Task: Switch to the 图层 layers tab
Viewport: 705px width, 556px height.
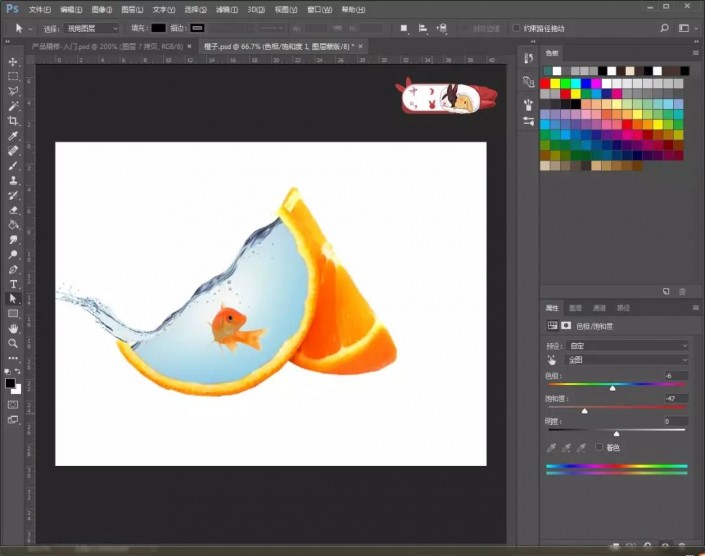Action: [x=576, y=308]
